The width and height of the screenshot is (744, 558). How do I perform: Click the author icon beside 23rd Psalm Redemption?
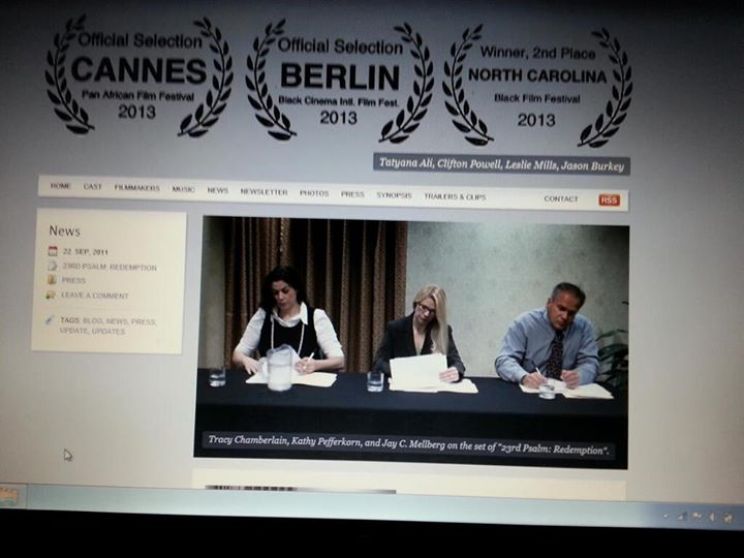tap(52, 266)
